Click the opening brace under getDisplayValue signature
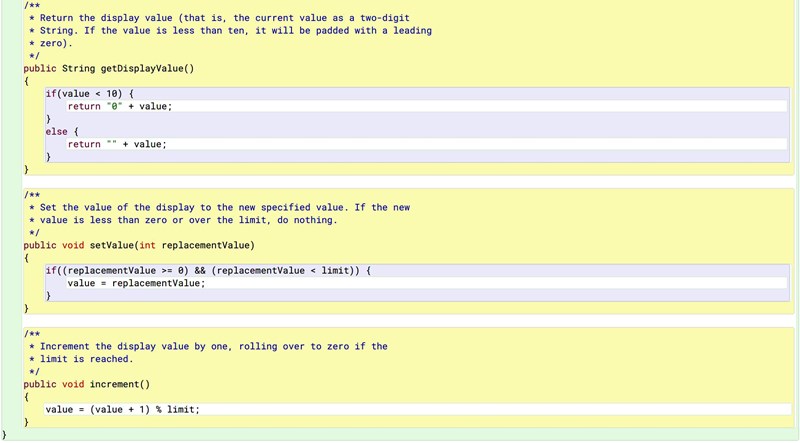 (27, 81)
